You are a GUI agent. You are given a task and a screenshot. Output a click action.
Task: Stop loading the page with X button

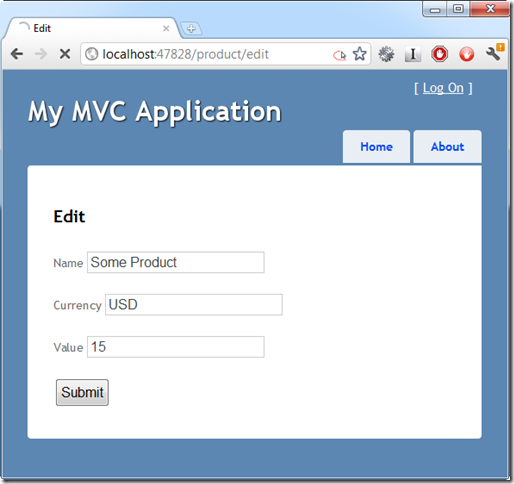click(65, 54)
